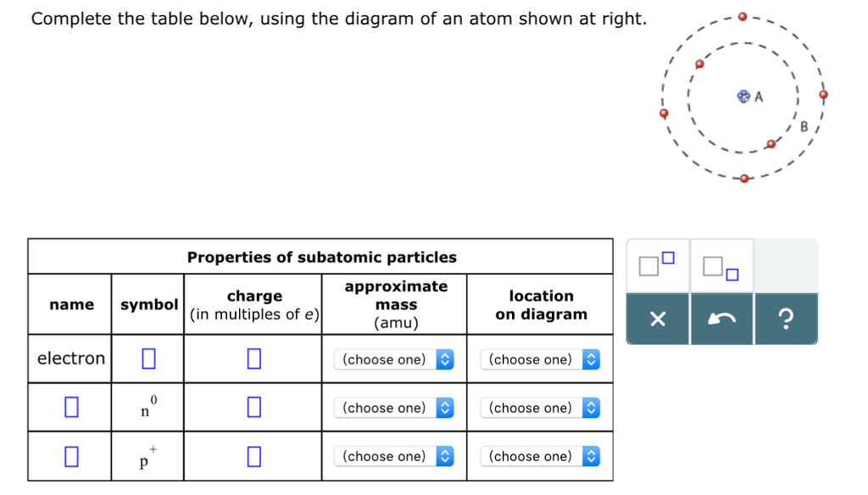This screenshot has width=868, height=495.
Task: Open the neutron row mass dropdown
Action: [395, 408]
